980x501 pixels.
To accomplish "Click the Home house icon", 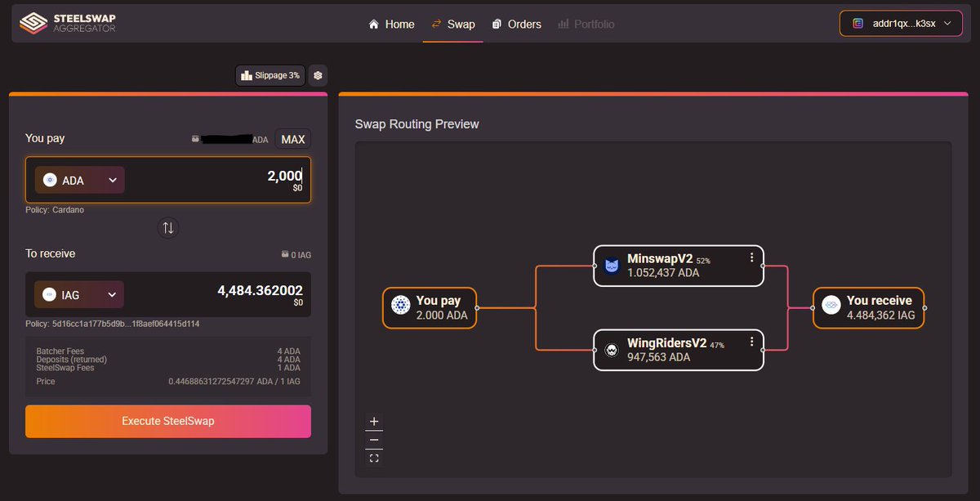I will 374,25.
